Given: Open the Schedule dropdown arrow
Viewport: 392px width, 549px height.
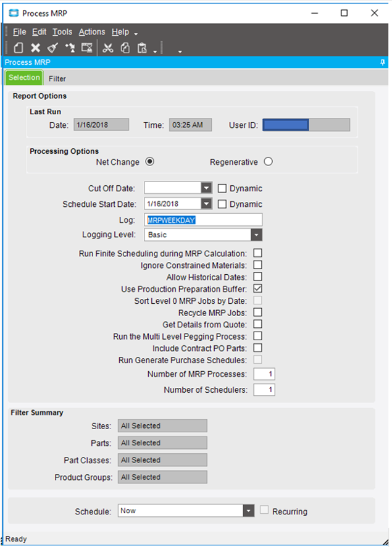Looking at the screenshot, I should point(249,511).
